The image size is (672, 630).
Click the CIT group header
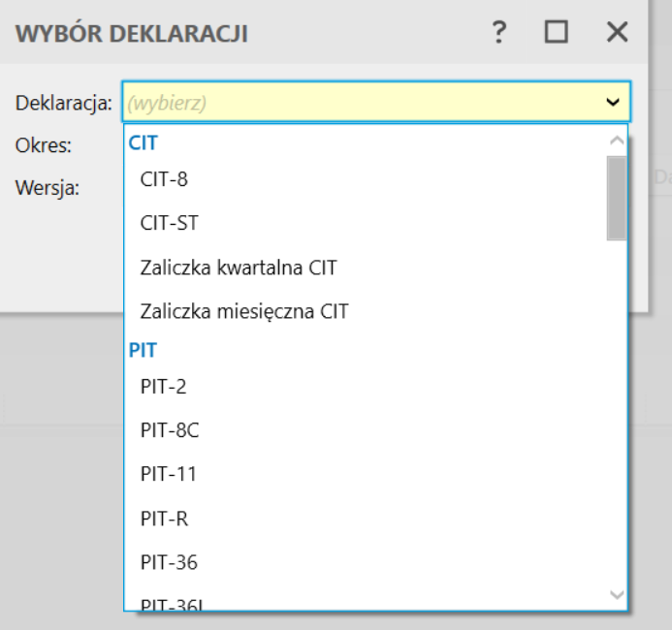tap(144, 142)
